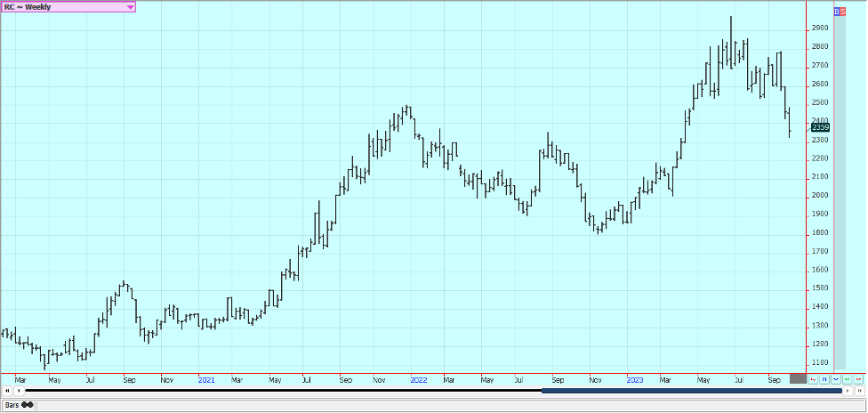Click the 1100 price axis label

(x=820, y=362)
